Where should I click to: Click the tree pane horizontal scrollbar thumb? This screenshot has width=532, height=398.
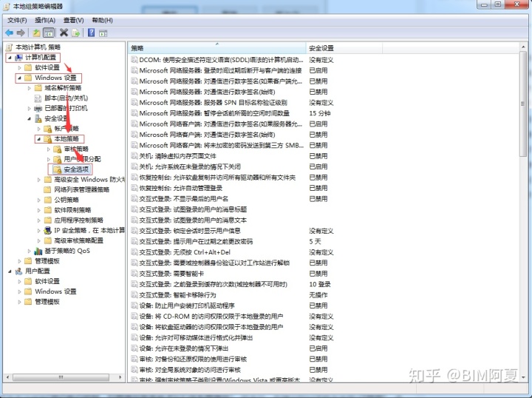point(61,377)
